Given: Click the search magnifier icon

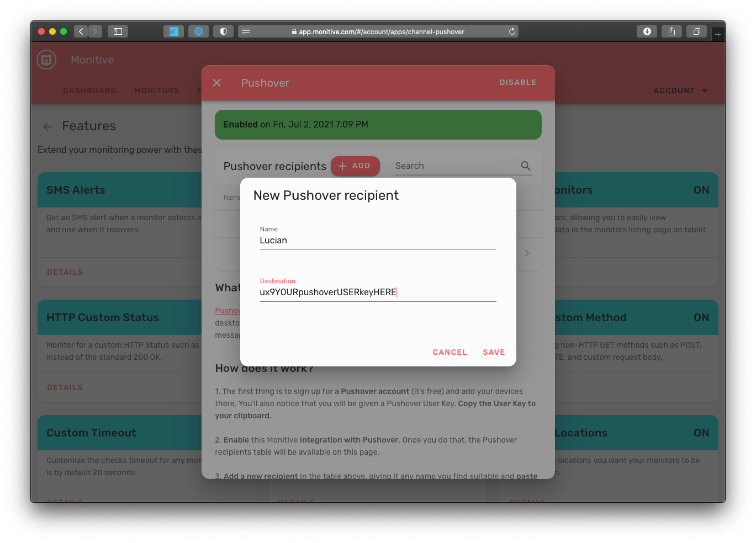Looking at the screenshot, I should tap(525, 166).
